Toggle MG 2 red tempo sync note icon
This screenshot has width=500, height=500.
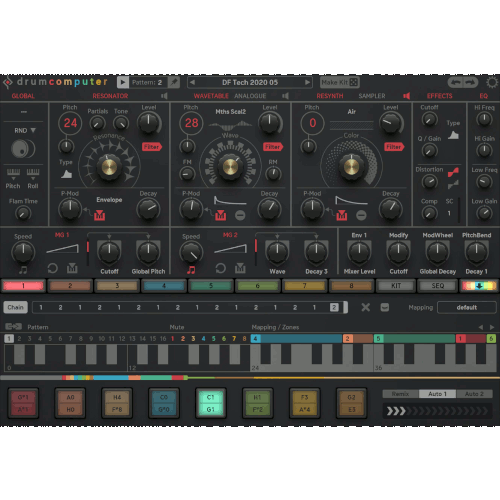pos(191,270)
